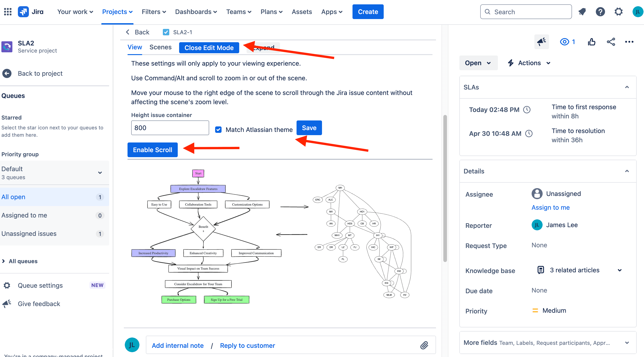Click the Medium priority icon

pos(535,310)
